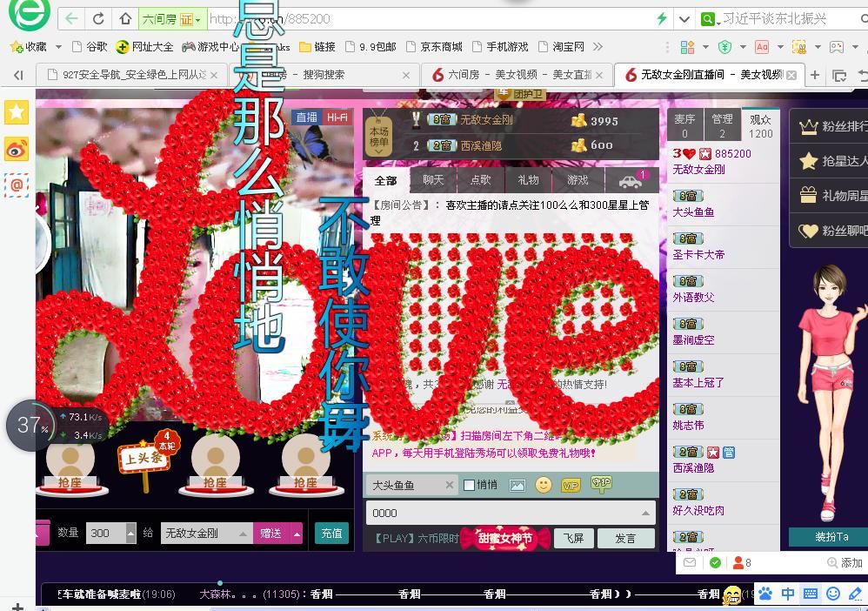Click the 甜蜜女神节 event banner
The height and width of the screenshot is (611, 868).
click(x=504, y=539)
